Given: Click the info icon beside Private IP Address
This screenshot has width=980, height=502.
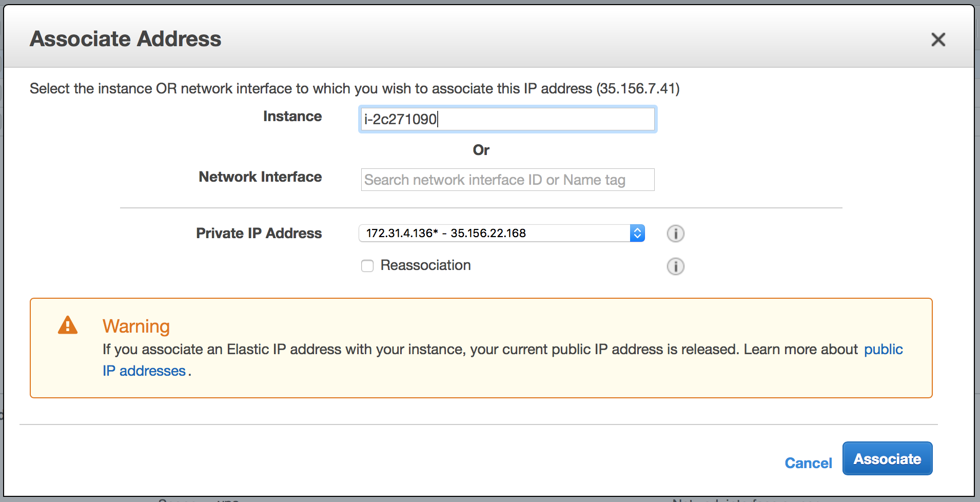Looking at the screenshot, I should [x=675, y=234].
